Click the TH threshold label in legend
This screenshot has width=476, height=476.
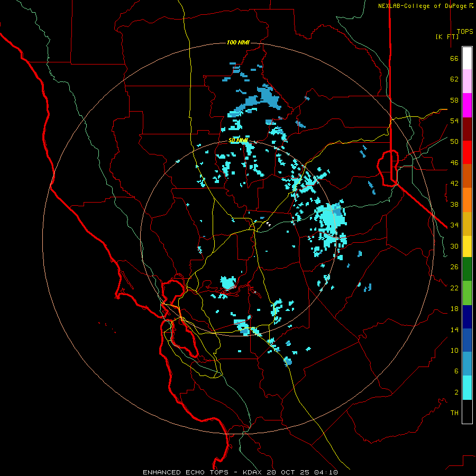tap(454, 413)
